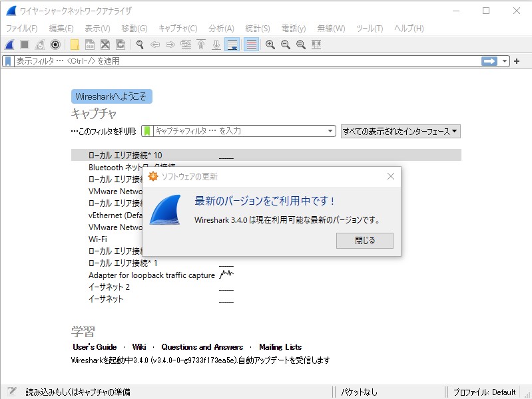
Task: Jump to last packet icon
Action: tap(216, 45)
